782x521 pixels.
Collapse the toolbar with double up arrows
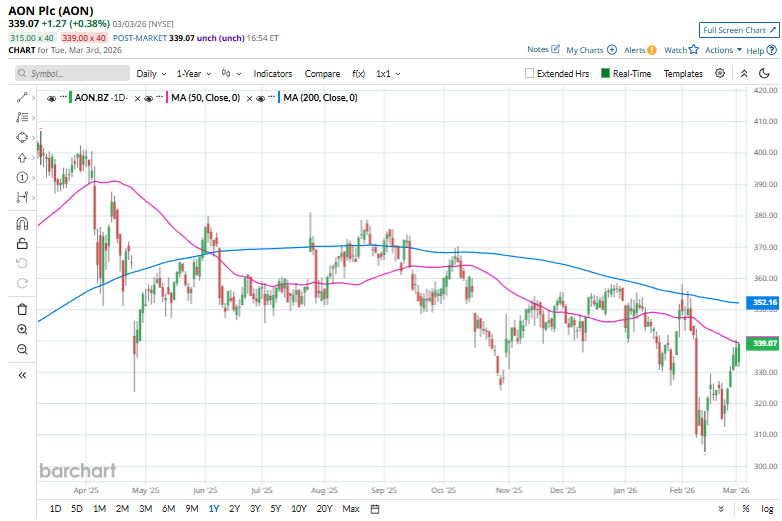point(744,73)
